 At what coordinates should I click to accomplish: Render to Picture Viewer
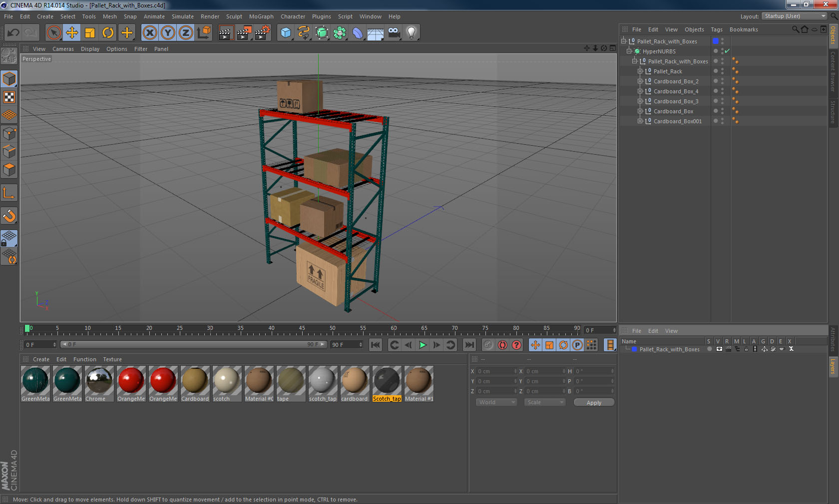[244, 33]
